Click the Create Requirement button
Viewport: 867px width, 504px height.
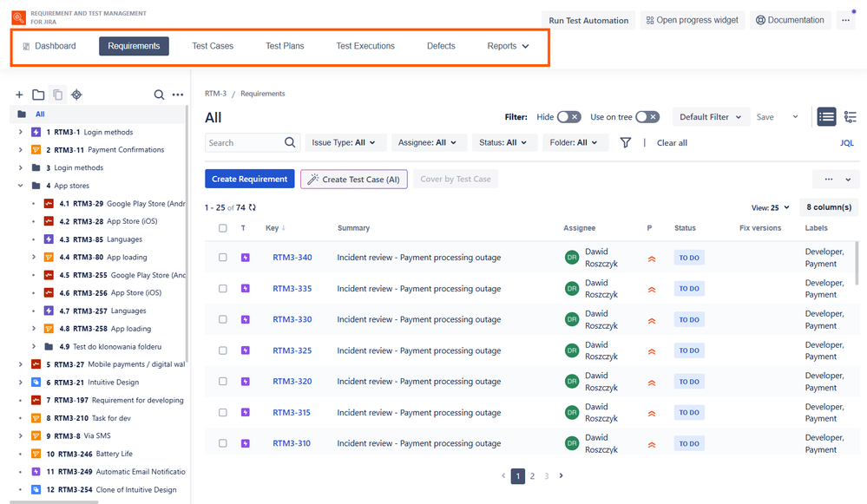click(x=249, y=179)
